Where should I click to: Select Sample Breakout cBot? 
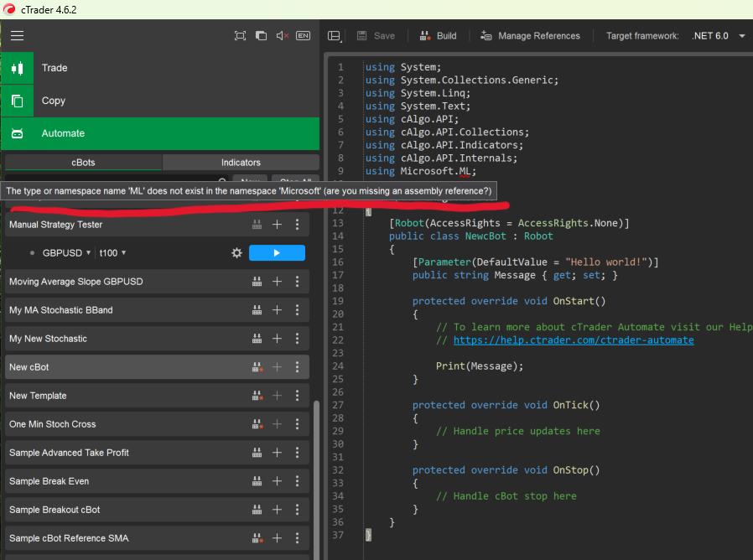pos(157,510)
